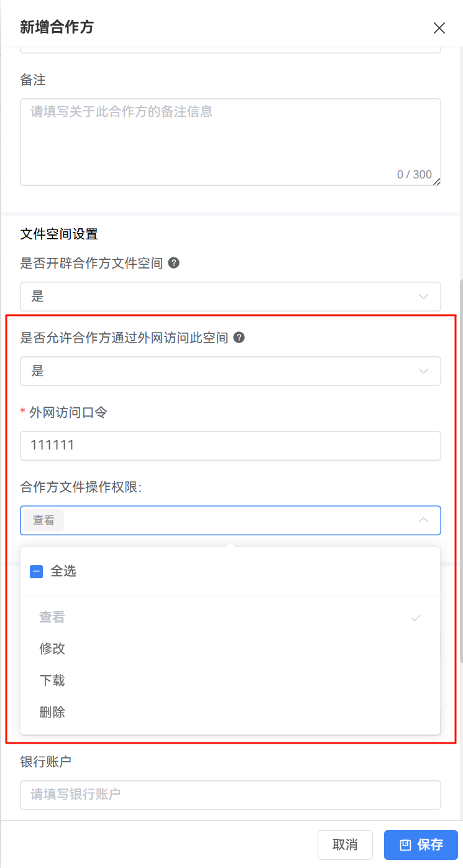Click the 银行账户 input field
This screenshot has height=868, width=463.
click(230, 795)
